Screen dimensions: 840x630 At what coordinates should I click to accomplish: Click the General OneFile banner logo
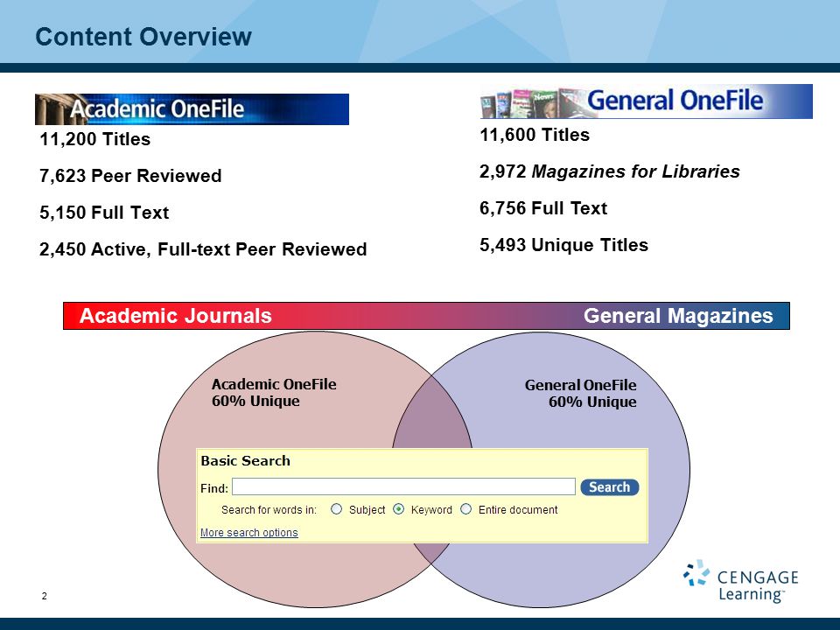click(x=646, y=101)
